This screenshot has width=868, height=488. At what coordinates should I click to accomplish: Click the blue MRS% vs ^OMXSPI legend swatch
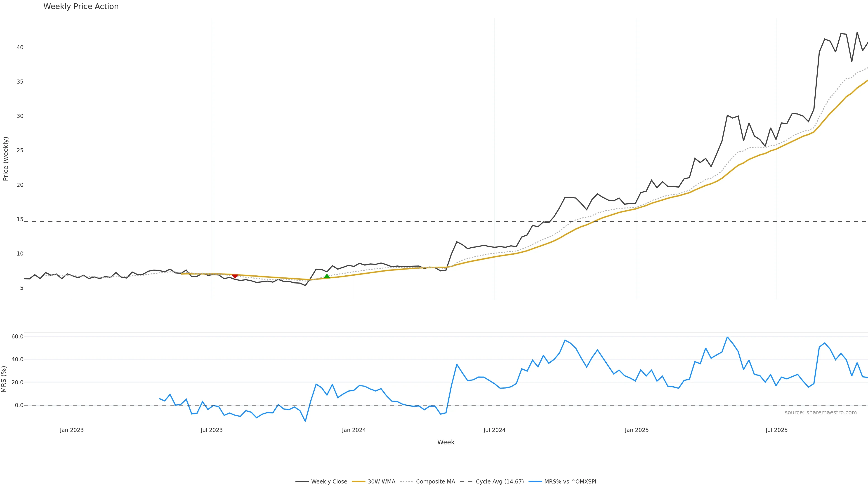coord(535,482)
